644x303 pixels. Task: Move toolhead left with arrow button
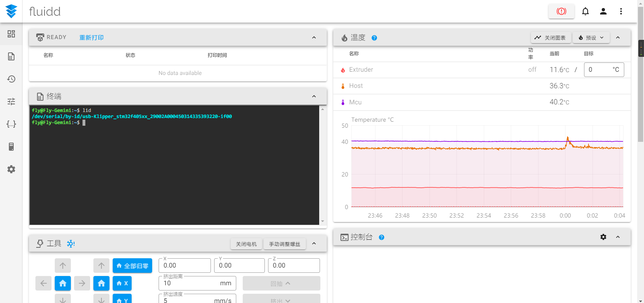(x=43, y=283)
